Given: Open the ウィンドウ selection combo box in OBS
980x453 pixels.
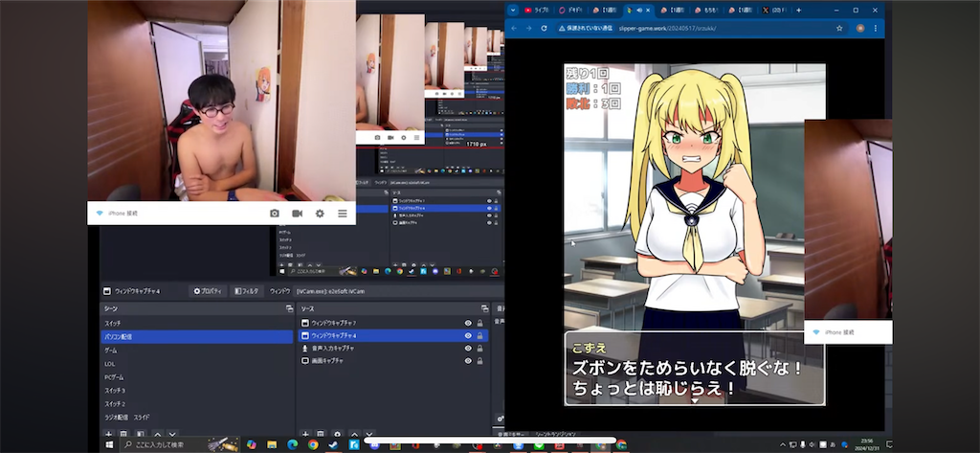Looking at the screenshot, I should coord(400,291).
